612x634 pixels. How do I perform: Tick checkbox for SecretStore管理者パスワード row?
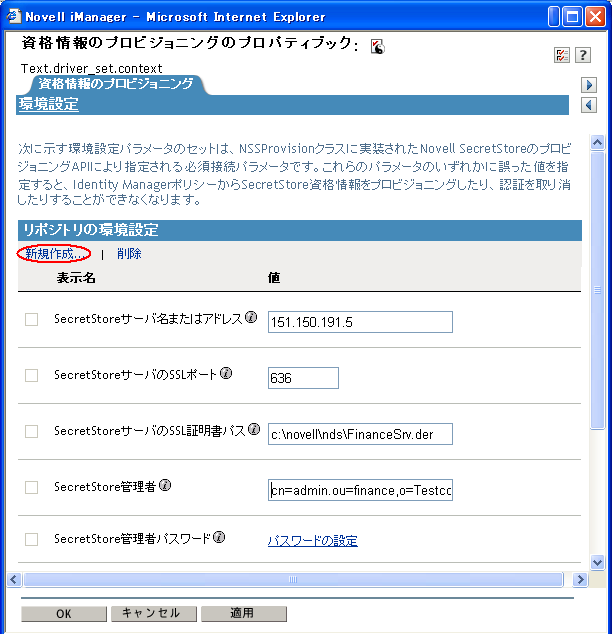[x=32, y=539]
